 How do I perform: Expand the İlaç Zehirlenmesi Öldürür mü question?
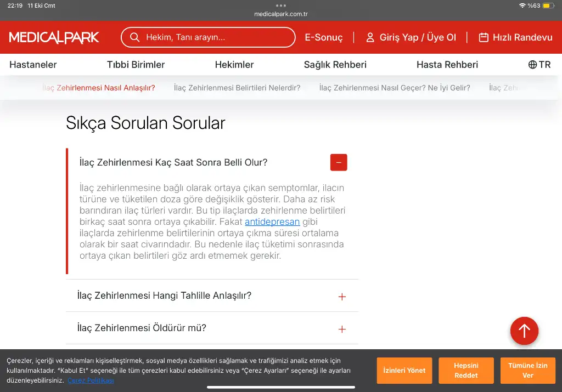pyautogui.click(x=342, y=329)
